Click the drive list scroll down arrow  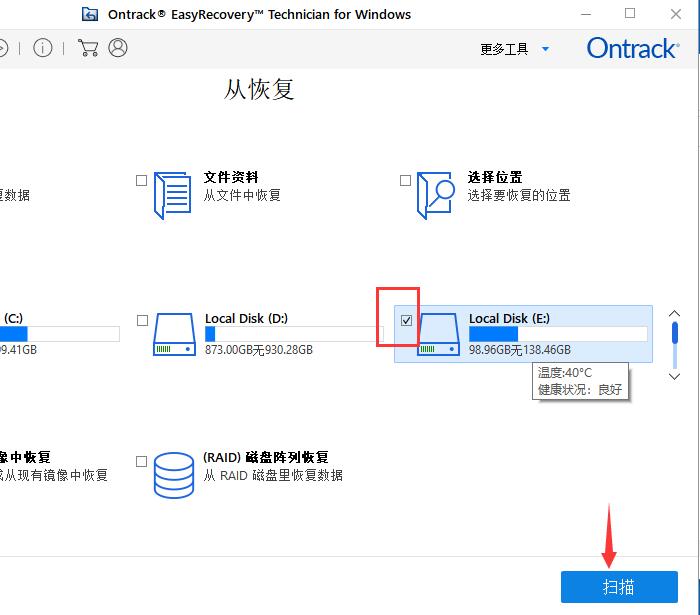[x=675, y=377]
